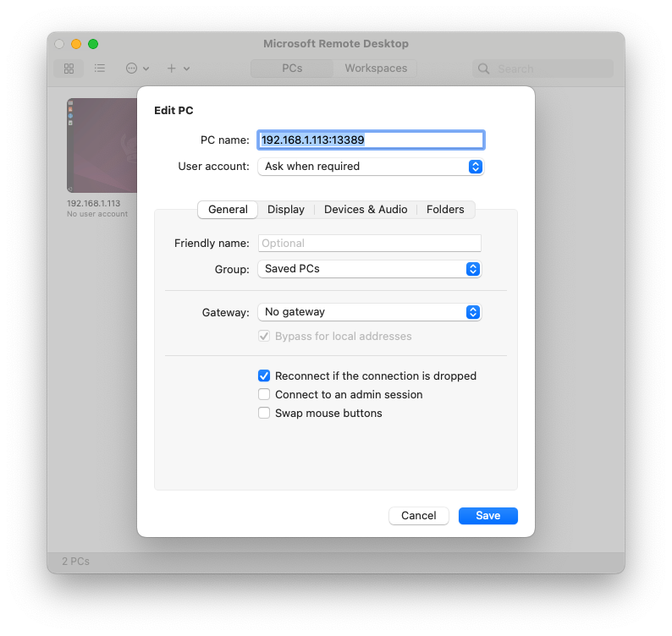Click the Save button
Viewport: 672px width, 636px height.
click(x=488, y=516)
